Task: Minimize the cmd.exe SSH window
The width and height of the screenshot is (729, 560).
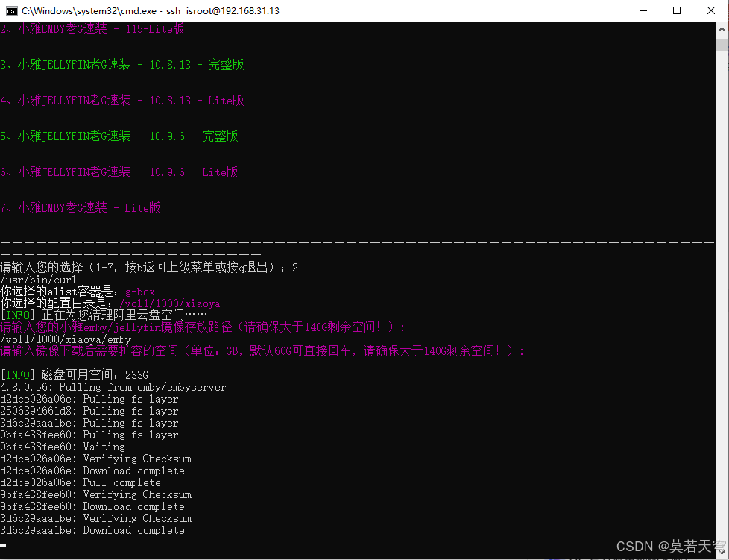Action: [643, 10]
